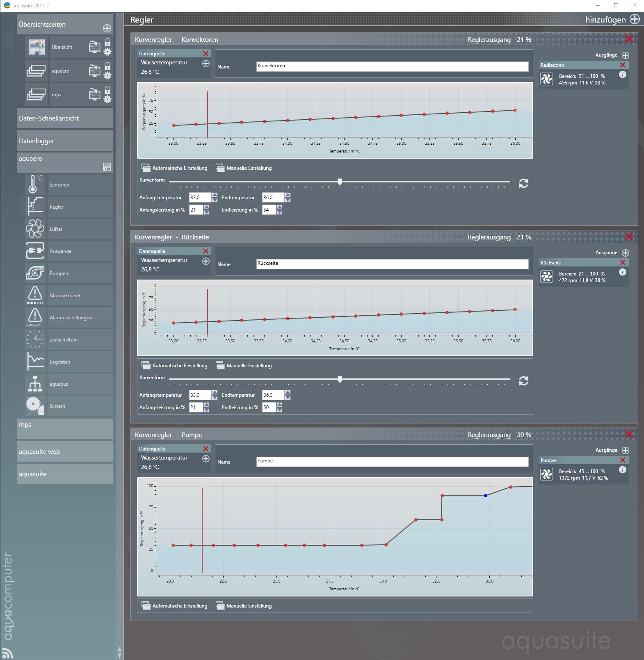Image resolution: width=644 pixels, height=660 pixels.
Task: Select Manuelle Einstellung in Pumpe regulator
Action: pos(244,605)
